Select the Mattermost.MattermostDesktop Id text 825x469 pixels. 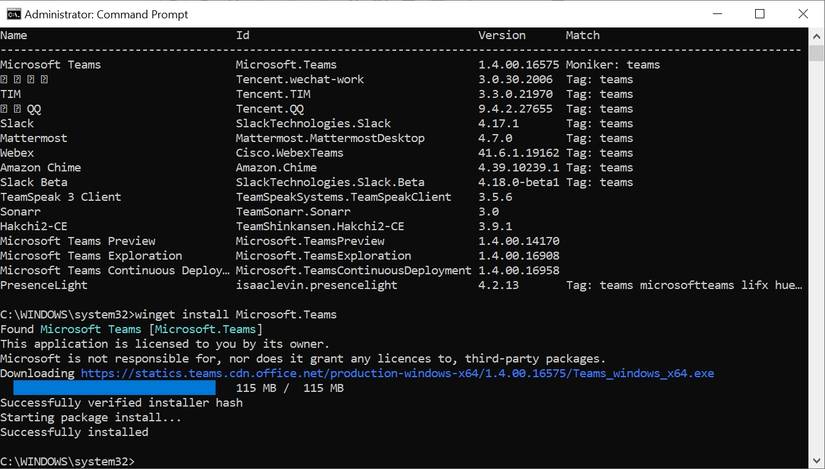point(330,138)
